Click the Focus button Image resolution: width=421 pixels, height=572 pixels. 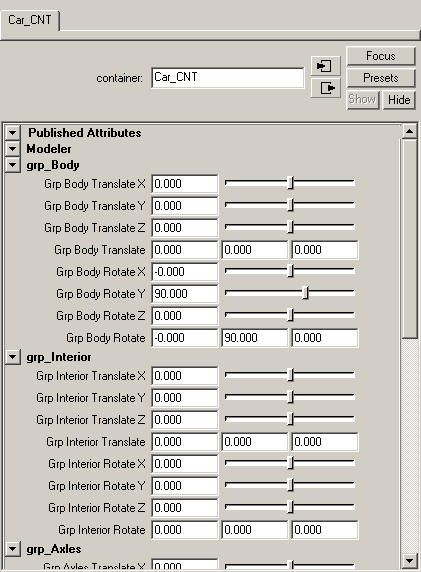(x=381, y=56)
